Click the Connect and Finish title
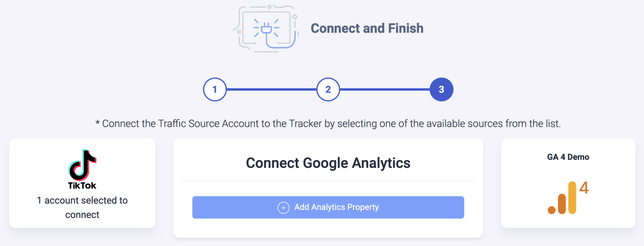The width and height of the screenshot is (644, 246). point(367,28)
